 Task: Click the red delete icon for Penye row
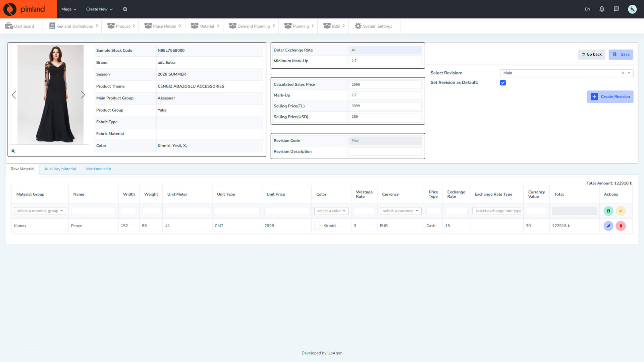pos(621,226)
